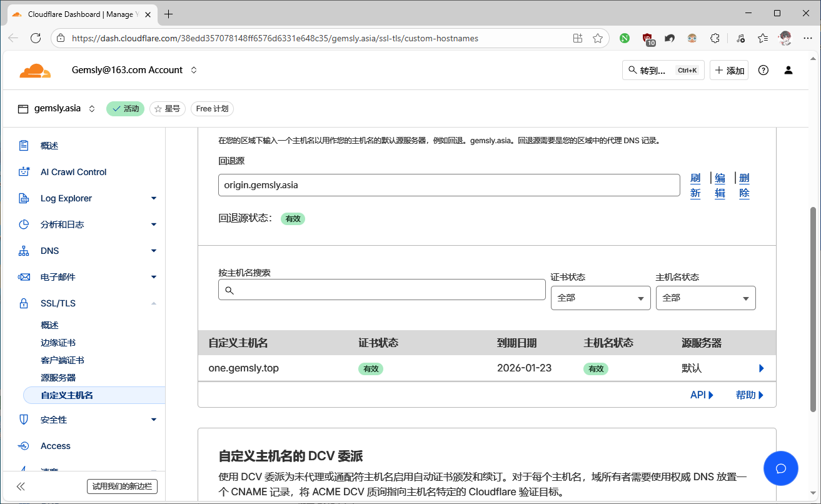Click the user profile icon top right
The image size is (821, 504).
(x=788, y=70)
